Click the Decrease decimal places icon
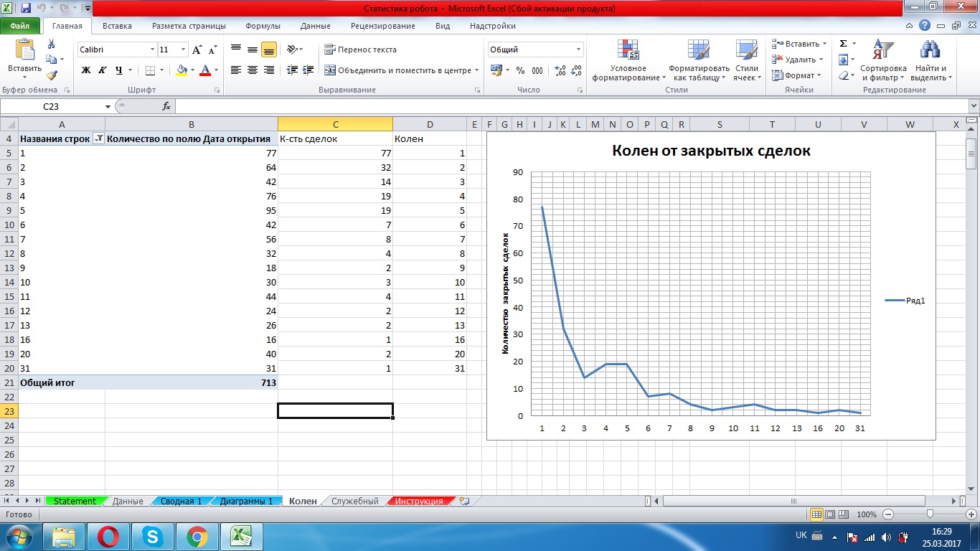Viewport: 980px width, 551px height. coord(576,70)
